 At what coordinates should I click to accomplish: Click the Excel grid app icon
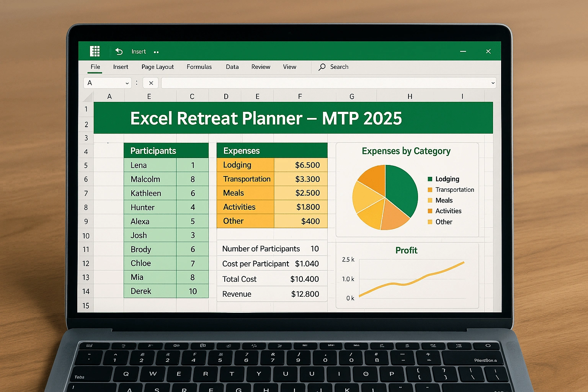(x=95, y=51)
